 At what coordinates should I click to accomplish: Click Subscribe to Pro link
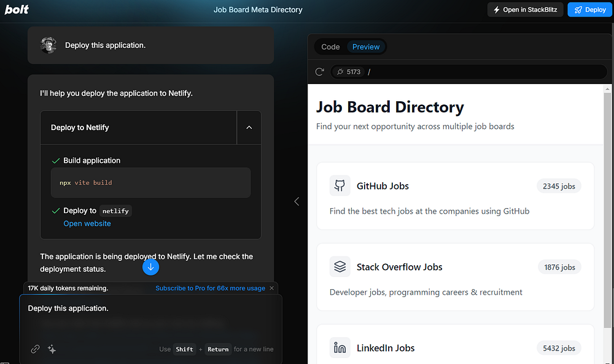[x=210, y=288]
